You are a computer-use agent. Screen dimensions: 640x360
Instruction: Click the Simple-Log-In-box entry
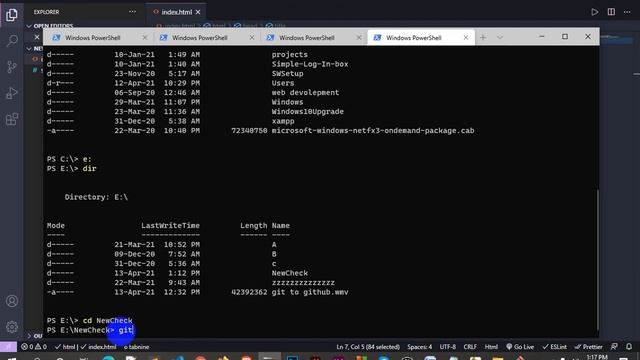click(x=310, y=64)
